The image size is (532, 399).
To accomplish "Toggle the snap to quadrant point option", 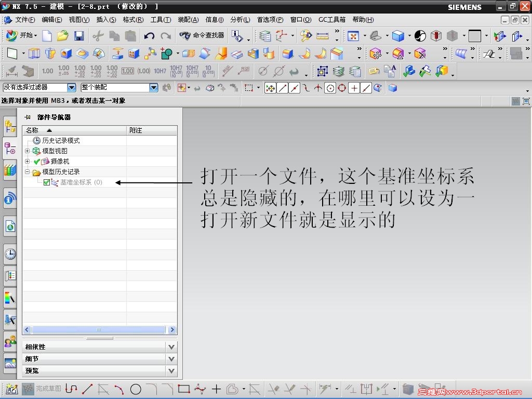I will click(x=342, y=88).
